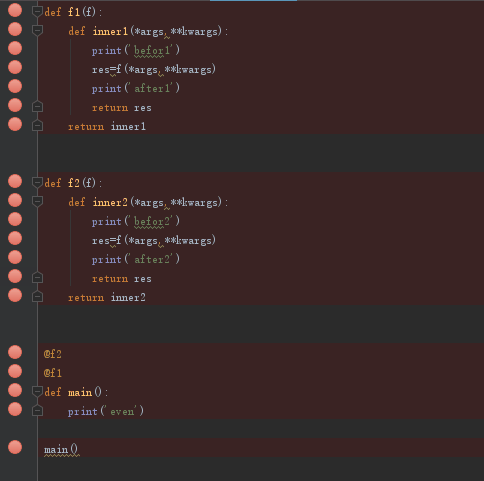Remove breakpoint on 'def f1(f):' line
The height and width of the screenshot is (481, 484).
point(15,10)
